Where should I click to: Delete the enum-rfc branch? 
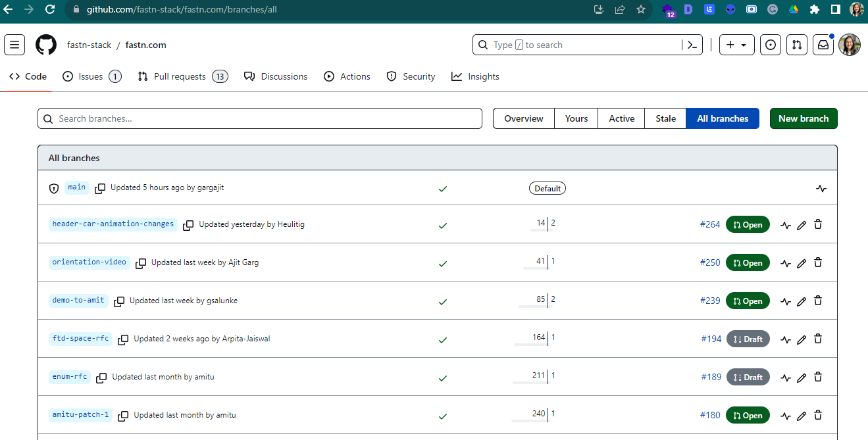(818, 378)
